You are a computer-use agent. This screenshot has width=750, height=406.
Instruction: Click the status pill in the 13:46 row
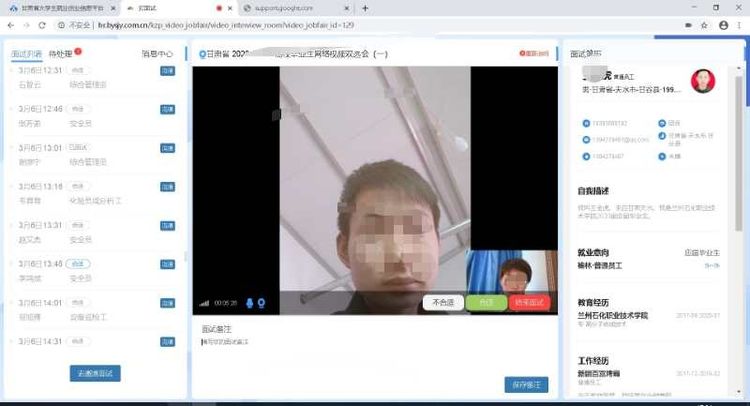pos(78,264)
